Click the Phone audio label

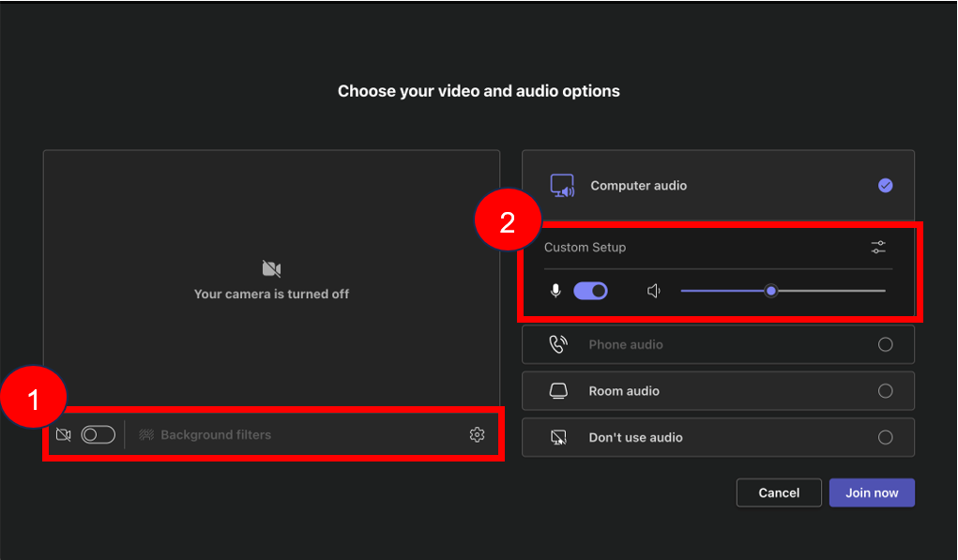[626, 344]
